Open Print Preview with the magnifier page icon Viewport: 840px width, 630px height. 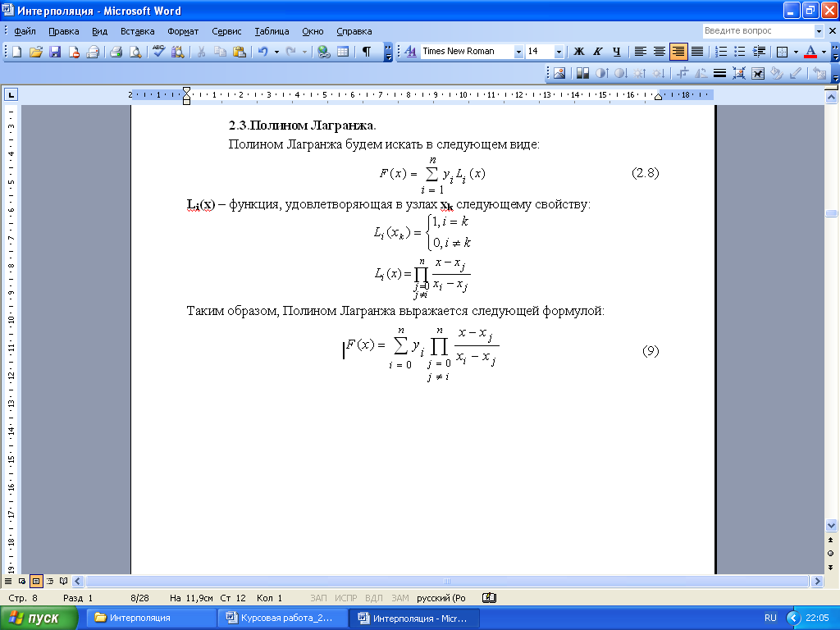click(x=135, y=52)
